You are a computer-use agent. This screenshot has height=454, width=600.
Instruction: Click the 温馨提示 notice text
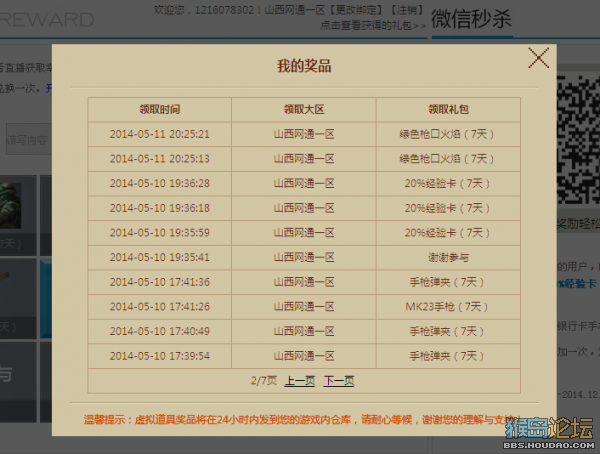(300, 420)
